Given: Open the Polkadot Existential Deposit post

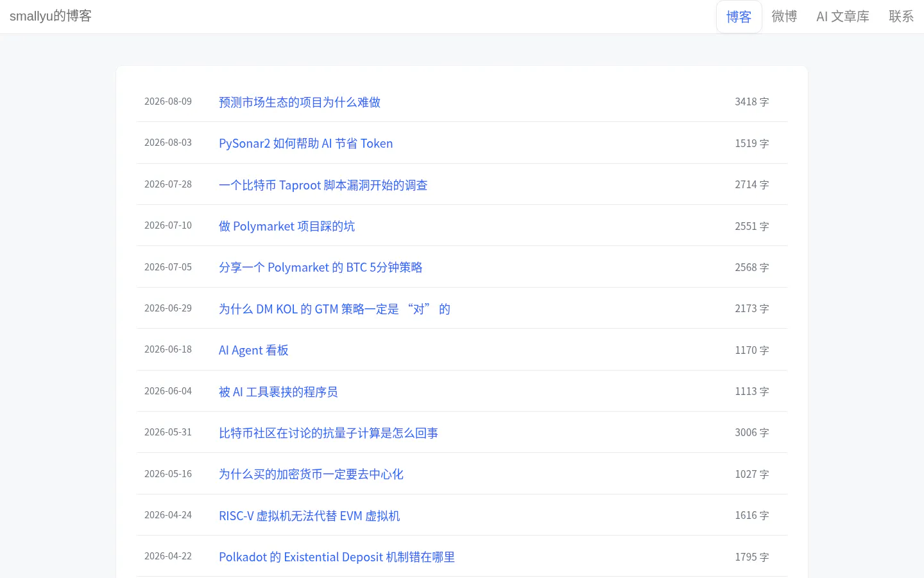Looking at the screenshot, I should (x=337, y=557).
